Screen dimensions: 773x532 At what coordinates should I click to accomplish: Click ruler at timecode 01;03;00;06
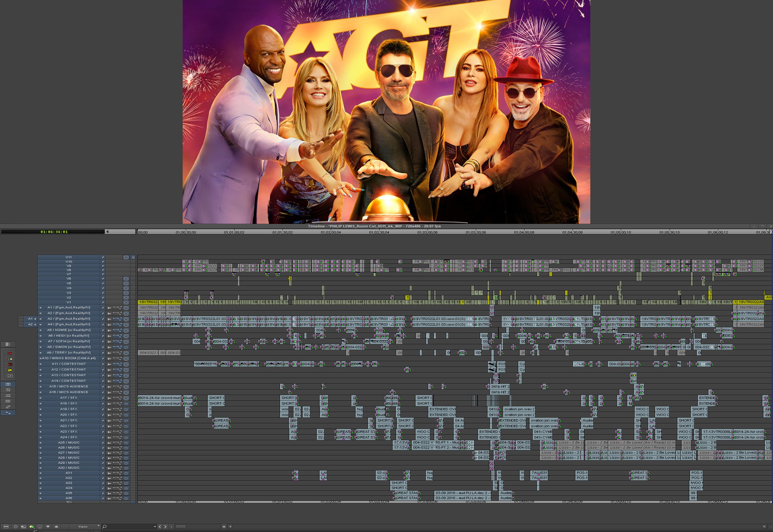427,233
